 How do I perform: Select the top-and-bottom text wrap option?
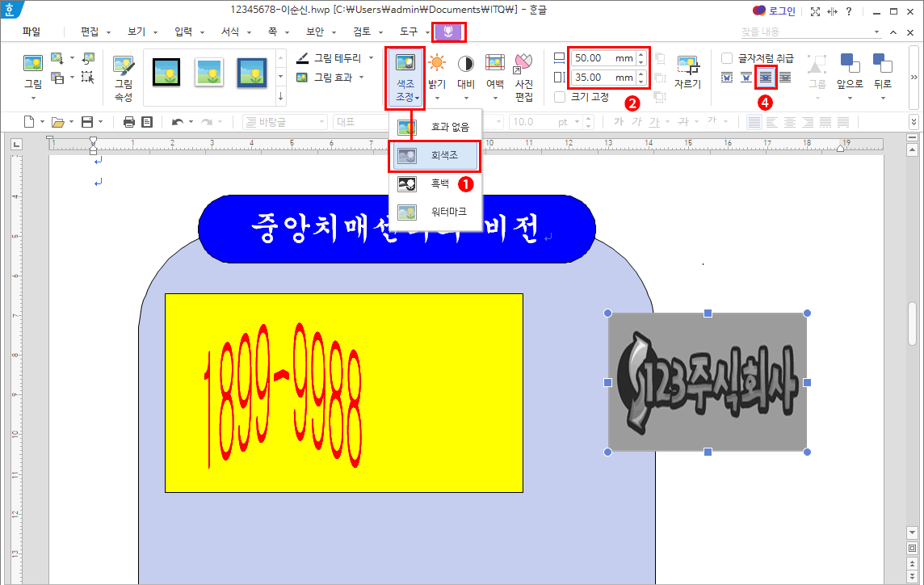coord(746,78)
